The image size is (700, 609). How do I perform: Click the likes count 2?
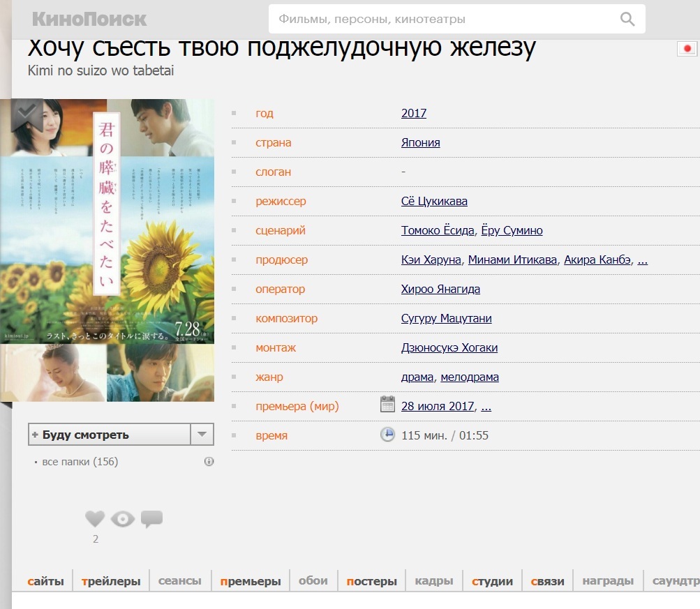[96, 539]
